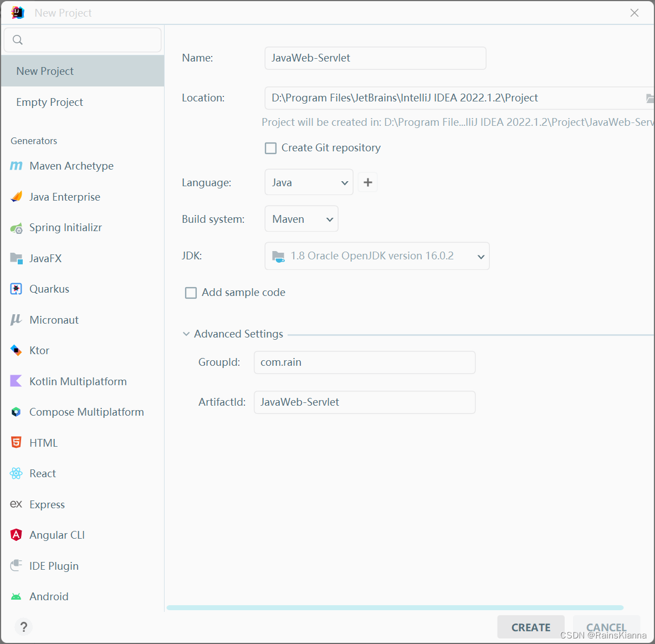Screen dimensions: 655x644
Task: Click the Express ex icon
Action: (x=16, y=504)
